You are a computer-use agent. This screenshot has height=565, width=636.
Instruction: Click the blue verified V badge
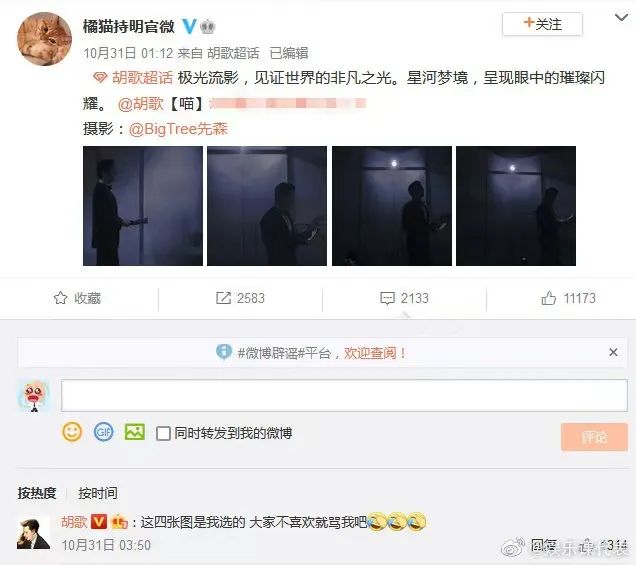(x=189, y=26)
